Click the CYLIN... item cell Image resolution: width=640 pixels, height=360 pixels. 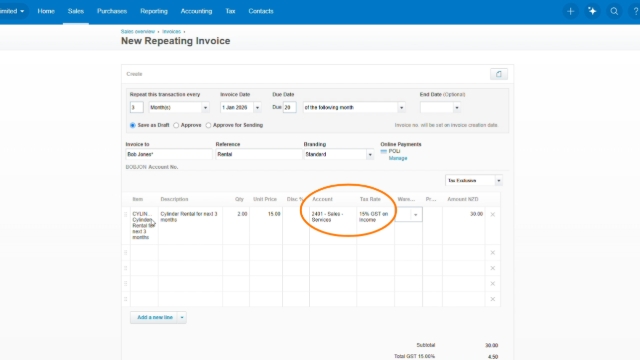click(143, 225)
